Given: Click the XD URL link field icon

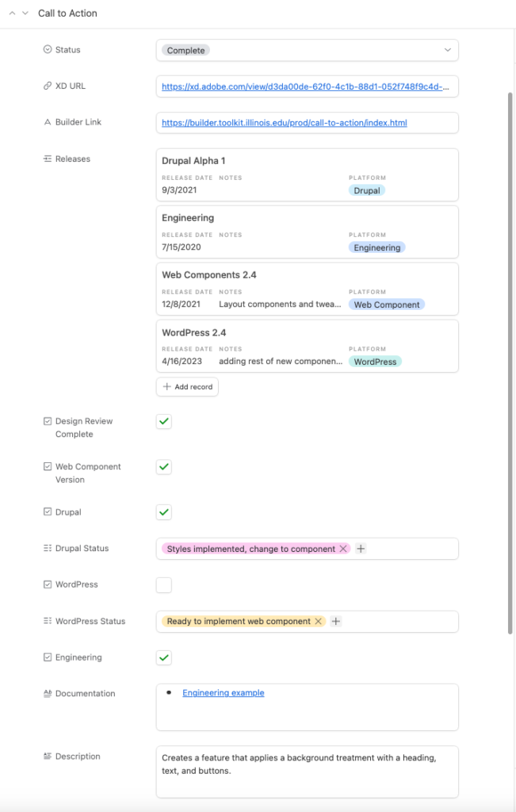Looking at the screenshot, I should coord(48,86).
